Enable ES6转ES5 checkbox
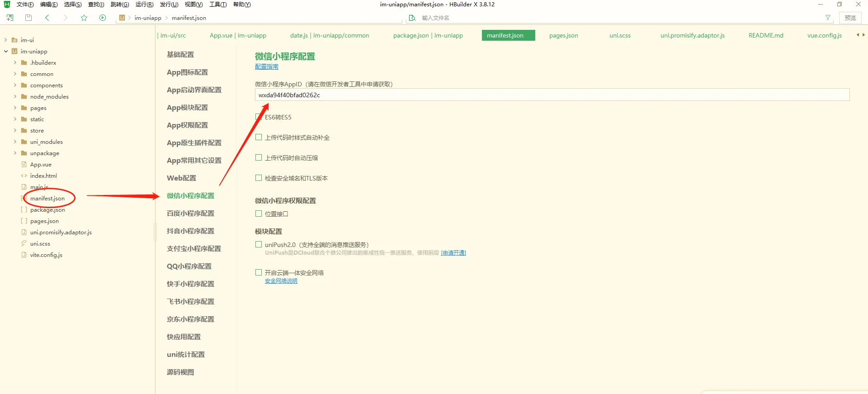The height and width of the screenshot is (394, 868). click(259, 117)
